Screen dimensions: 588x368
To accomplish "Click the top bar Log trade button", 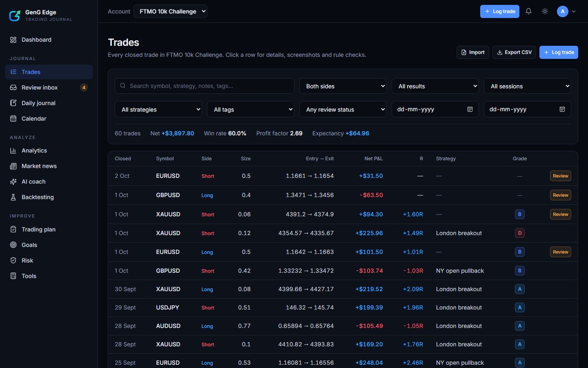I will pos(499,11).
